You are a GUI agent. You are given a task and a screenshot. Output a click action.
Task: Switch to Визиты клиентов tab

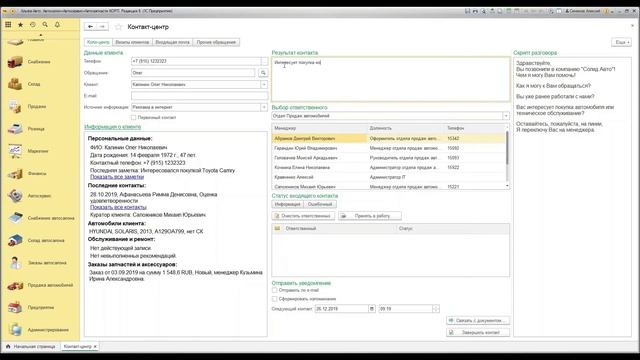coord(132,42)
